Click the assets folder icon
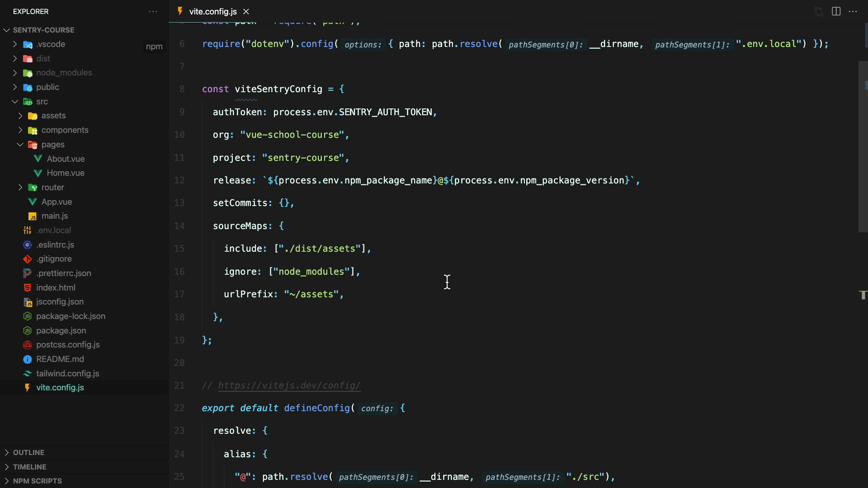Screen dimensions: 868x488 (x=33, y=116)
